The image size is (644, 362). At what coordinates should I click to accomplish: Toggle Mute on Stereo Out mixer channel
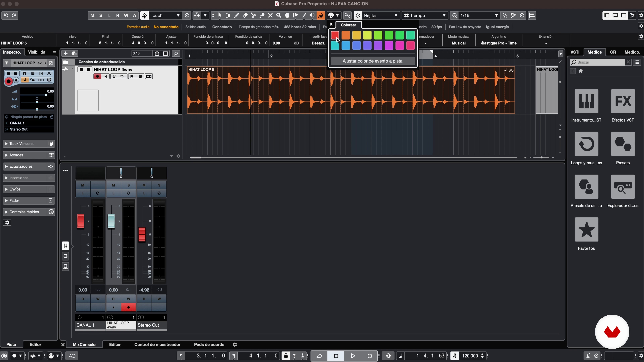click(x=144, y=185)
